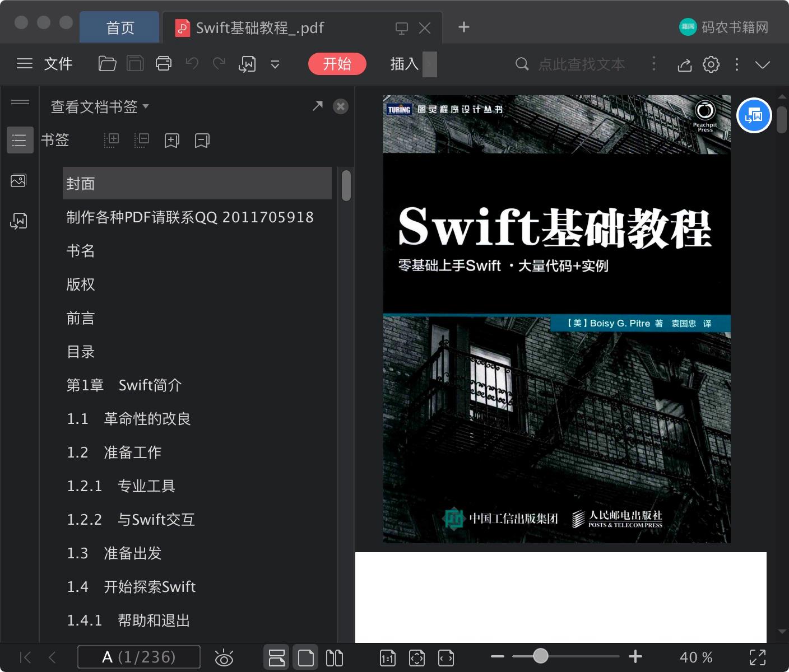Click the pop-out arrow of bookmark panel
This screenshot has width=789, height=672.
pos(318,106)
